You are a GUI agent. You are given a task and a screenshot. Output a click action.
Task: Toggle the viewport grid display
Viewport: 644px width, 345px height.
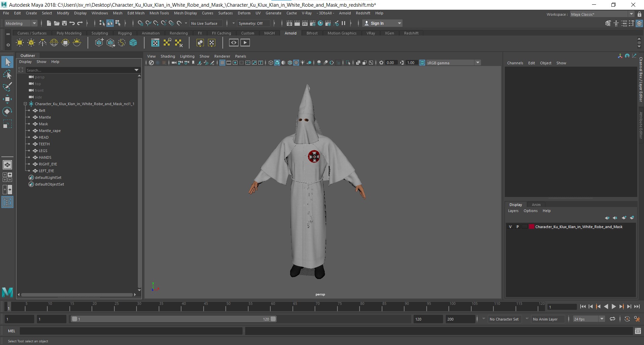point(222,63)
